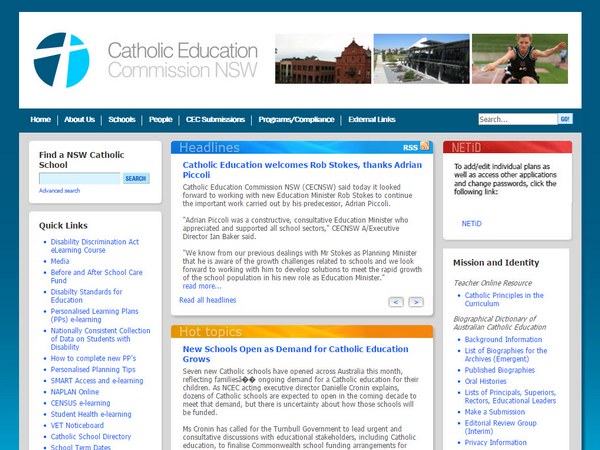
Task: Open the Home menu item
Action: click(41, 119)
